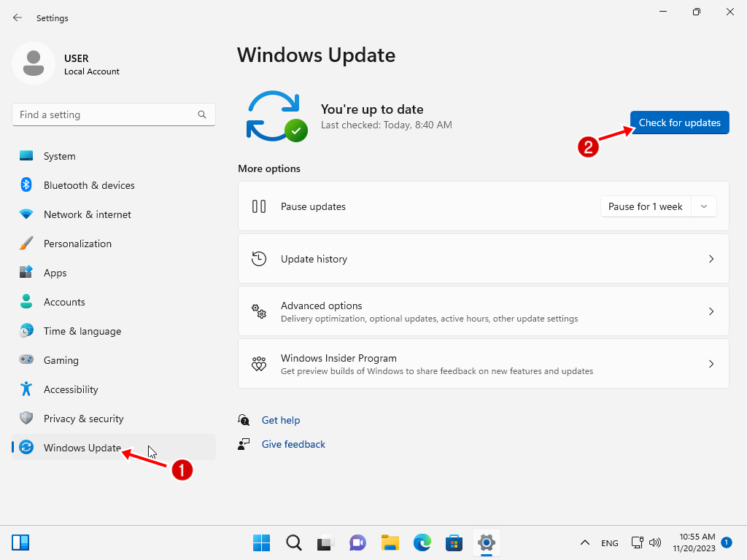Select the Accessibility icon in sidebar

coord(26,389)
